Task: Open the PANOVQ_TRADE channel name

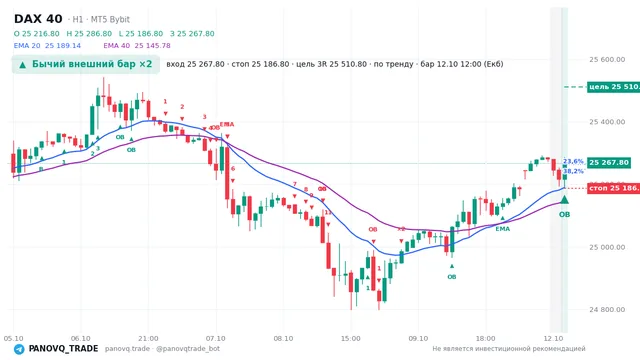Action: tap(63, 349)
